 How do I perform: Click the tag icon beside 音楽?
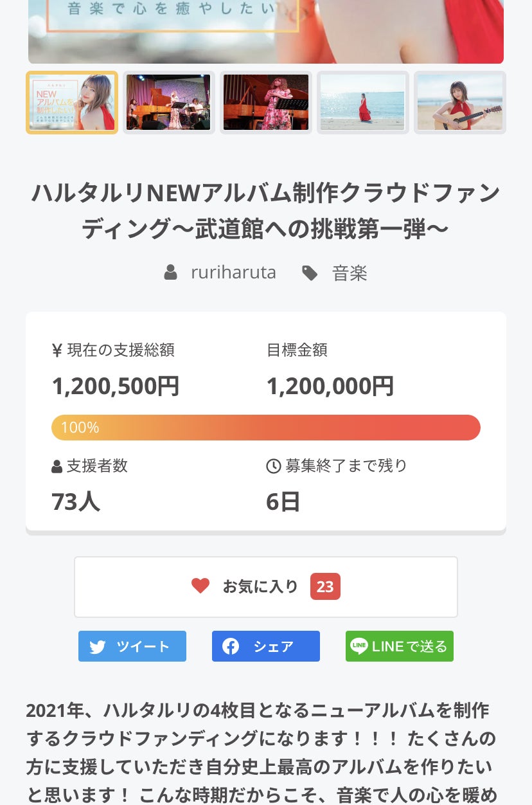tap(310, 273)
